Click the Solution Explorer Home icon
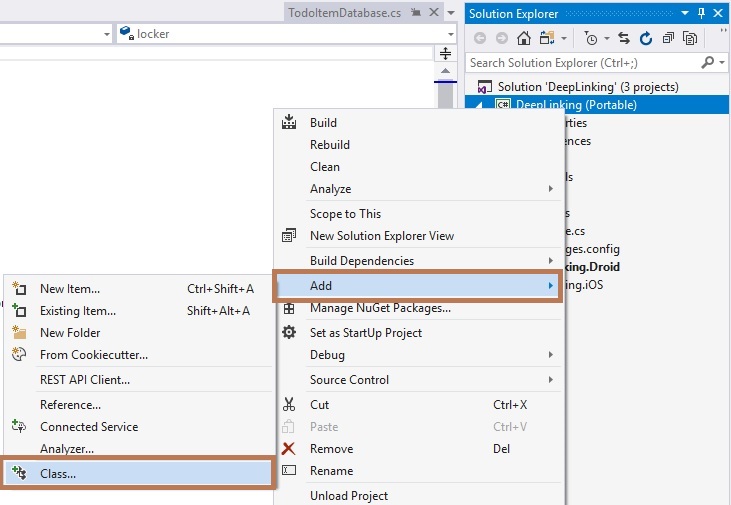 [524, 38]
